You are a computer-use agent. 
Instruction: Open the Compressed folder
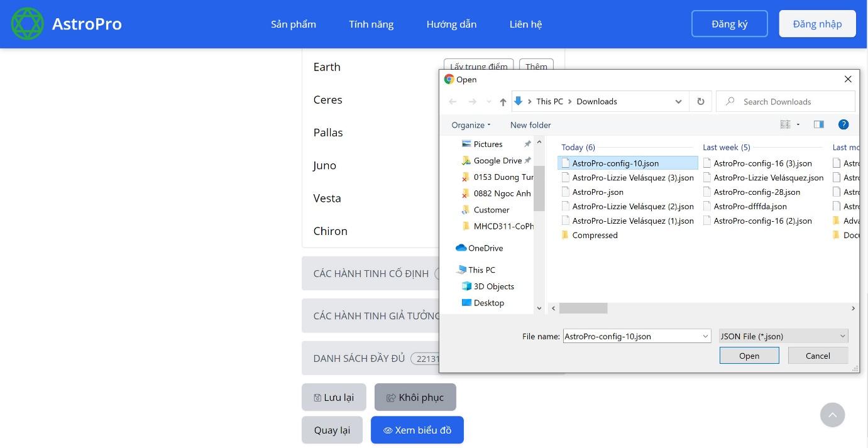594,235
